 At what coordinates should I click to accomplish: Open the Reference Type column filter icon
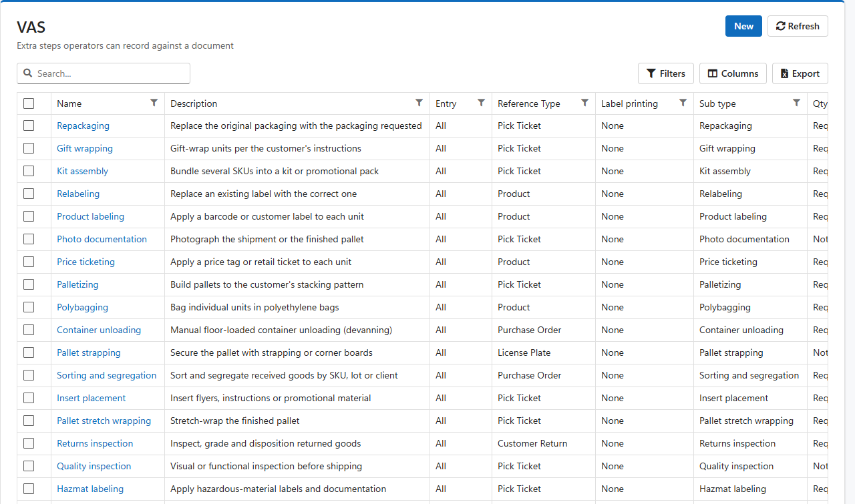coord(585,103)
